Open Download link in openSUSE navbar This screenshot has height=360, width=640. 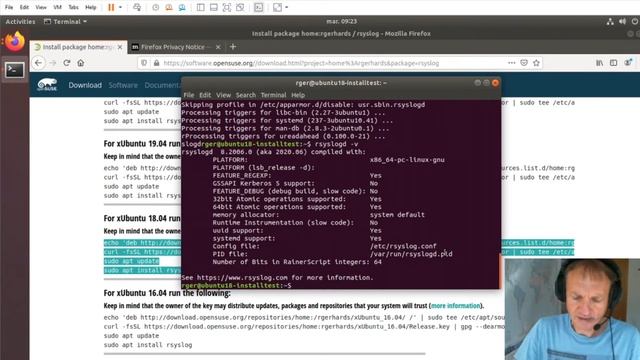click(85, 85)
